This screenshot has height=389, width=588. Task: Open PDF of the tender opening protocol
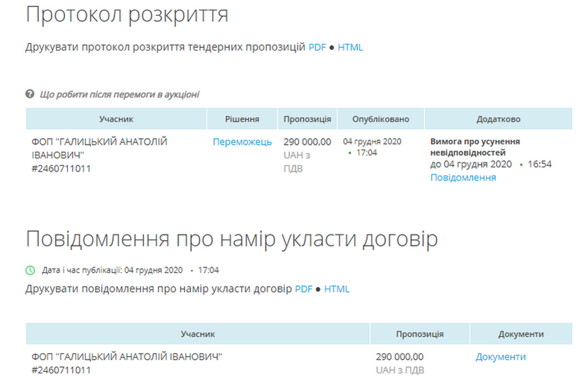317,47
